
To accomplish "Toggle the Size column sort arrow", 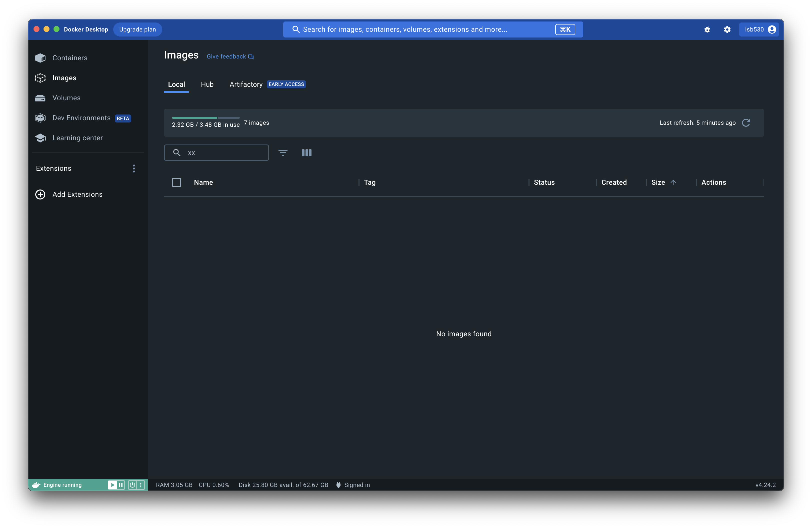I will [x=673, y=182].
